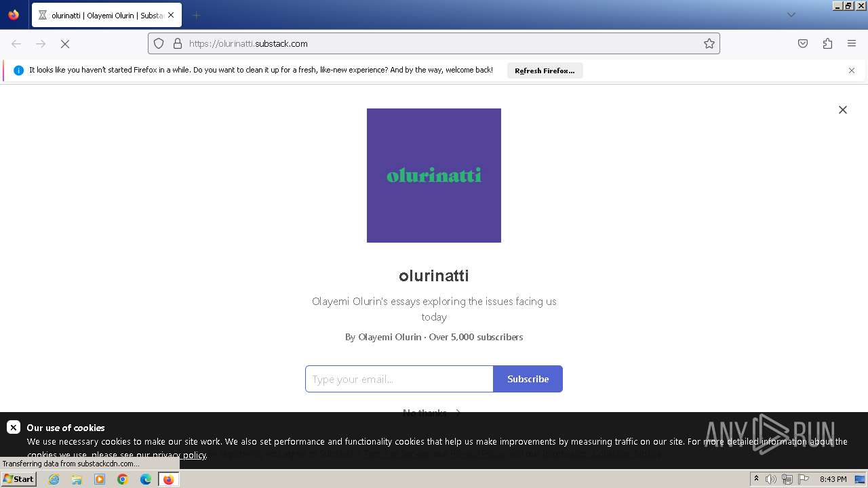
Task: Open the network tray icon
Action: [787, 479]
